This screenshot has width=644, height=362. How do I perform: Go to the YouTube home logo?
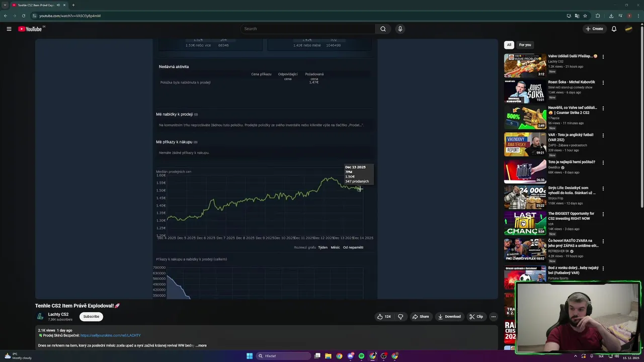click(x=30, y=29)
